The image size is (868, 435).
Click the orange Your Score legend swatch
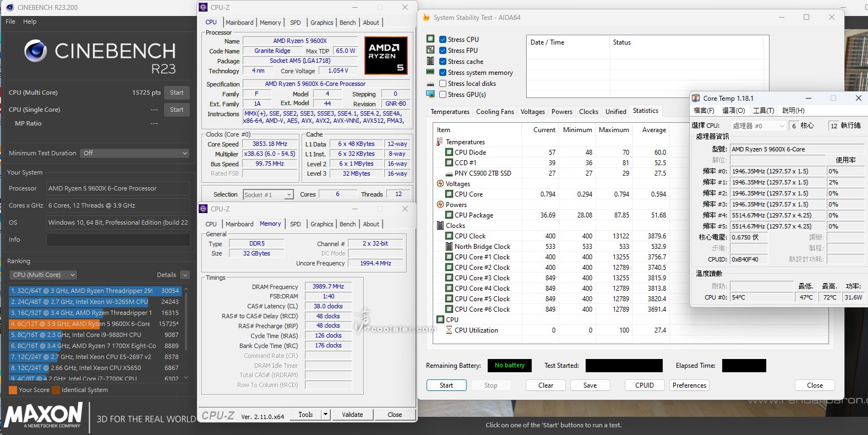[13, 390]
